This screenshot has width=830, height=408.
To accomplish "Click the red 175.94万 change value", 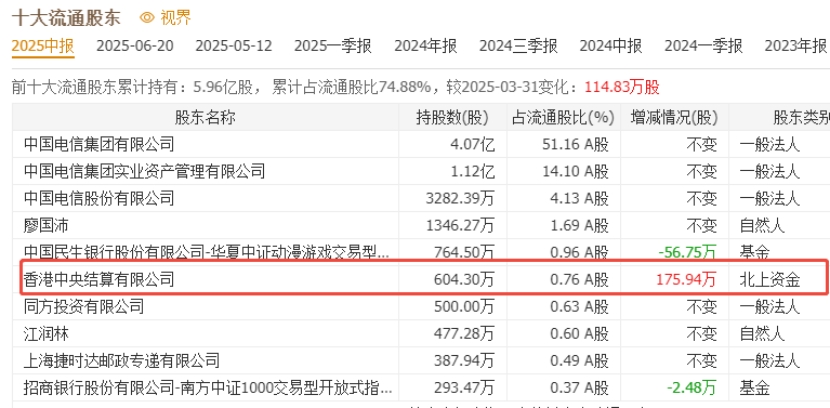I will (687, 279).
